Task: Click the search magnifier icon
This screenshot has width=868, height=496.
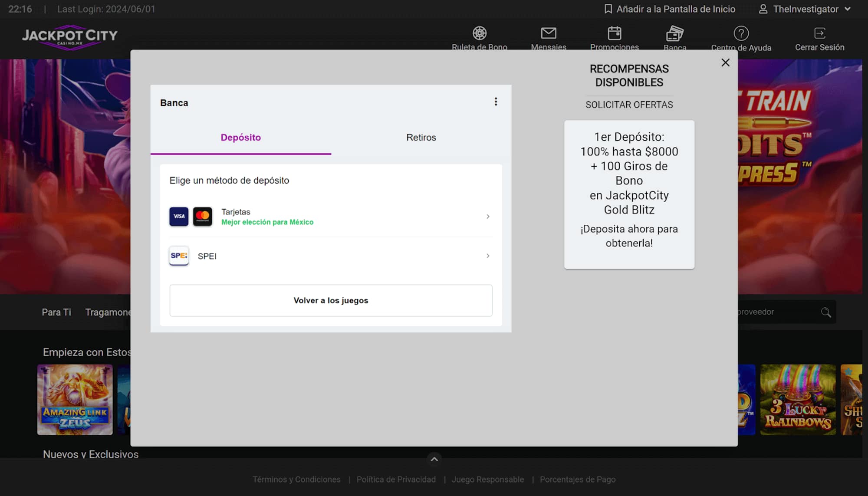Action: coord(825,312)
